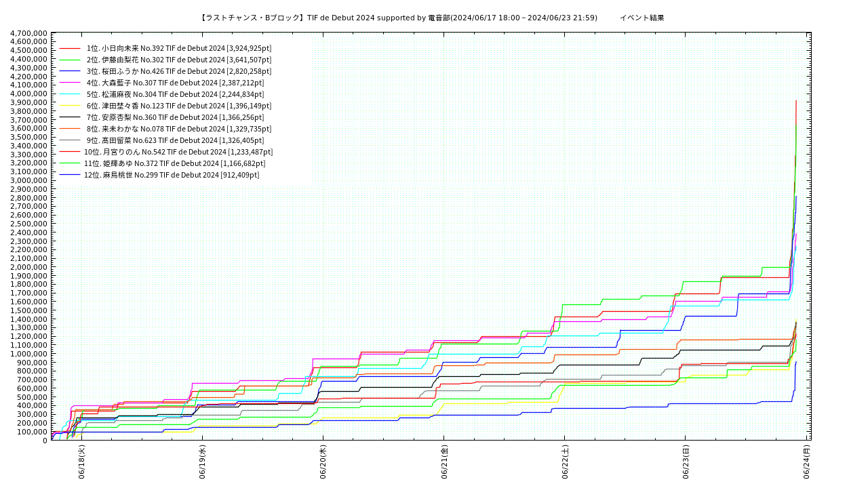
Task: Click the 4,700,000 y-axis label
Action: 28,33
